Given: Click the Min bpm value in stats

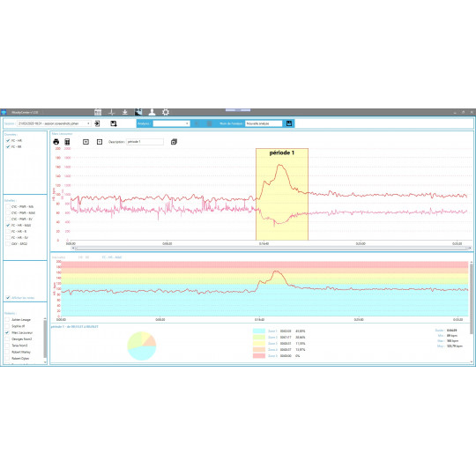Looking at the screenshot, I should coord(452,336).
